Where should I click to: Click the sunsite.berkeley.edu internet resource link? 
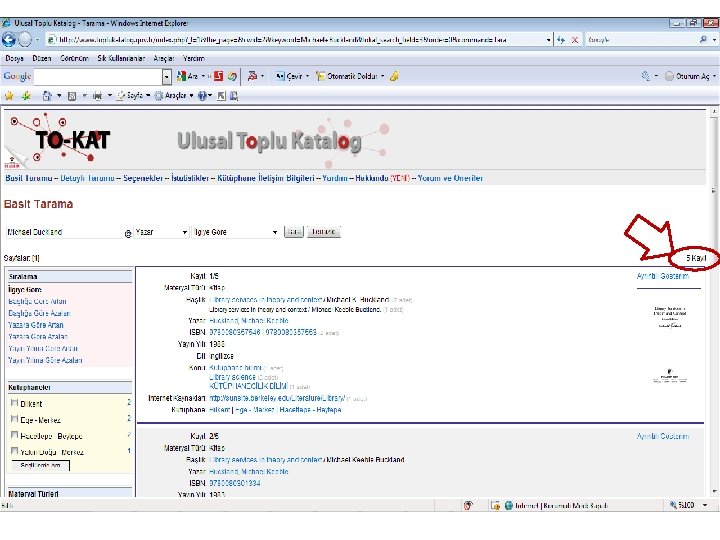[277, 398]
